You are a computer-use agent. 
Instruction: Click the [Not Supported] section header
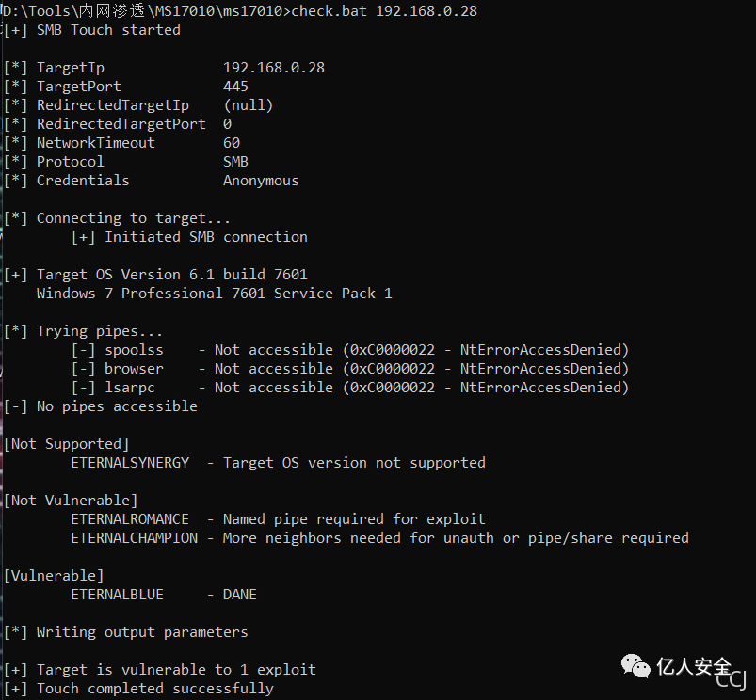(67, 444)
